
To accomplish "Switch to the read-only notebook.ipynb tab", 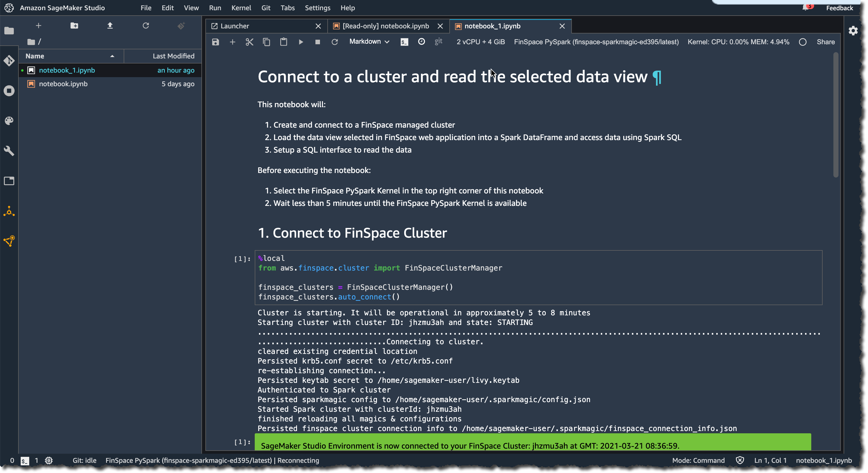I will click(x=385, y=26).
